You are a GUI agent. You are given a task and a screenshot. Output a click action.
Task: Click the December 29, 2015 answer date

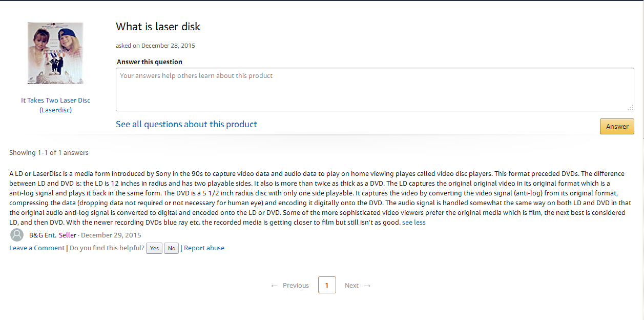[x=111, y=235]
